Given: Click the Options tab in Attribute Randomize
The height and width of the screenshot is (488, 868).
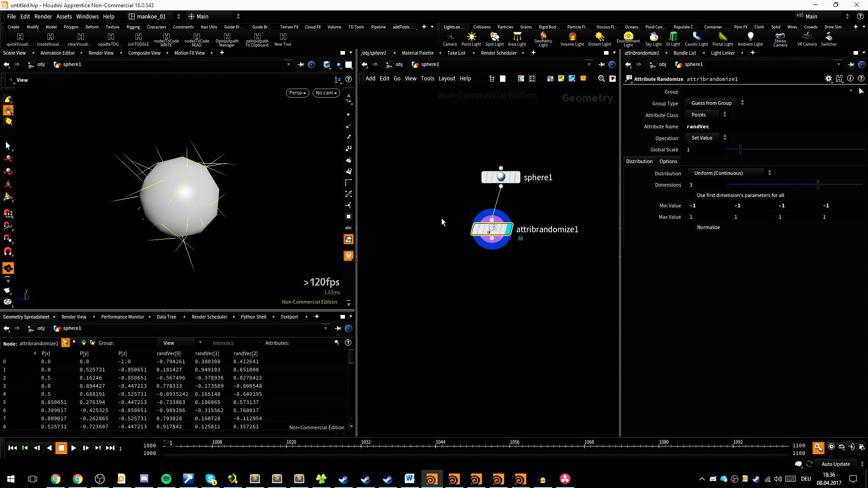Looking at the screenshot, I should pos(668,161).
